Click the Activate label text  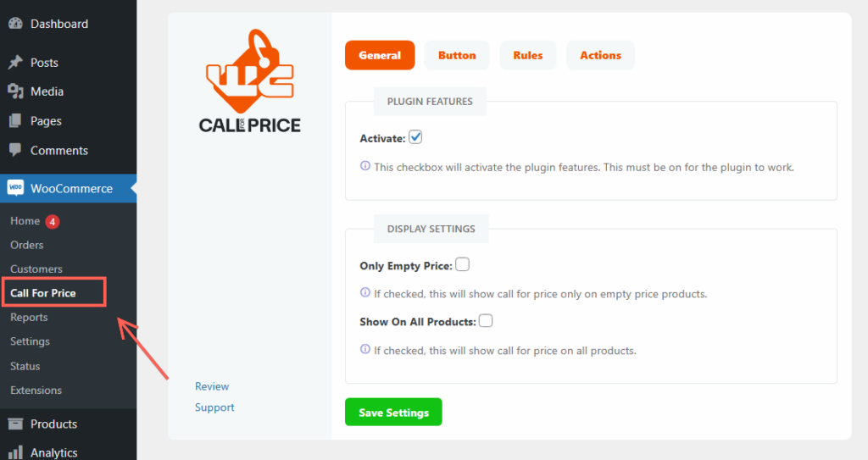382,138
